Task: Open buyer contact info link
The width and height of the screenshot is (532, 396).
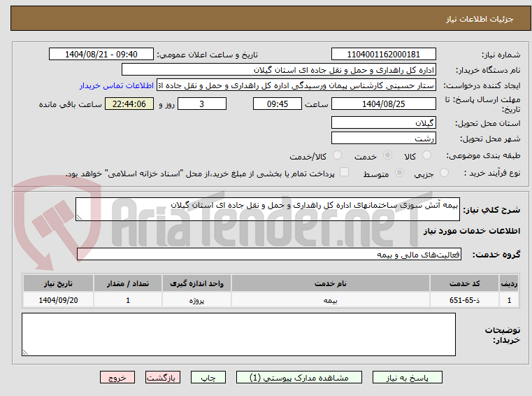Action: (117, 85)
